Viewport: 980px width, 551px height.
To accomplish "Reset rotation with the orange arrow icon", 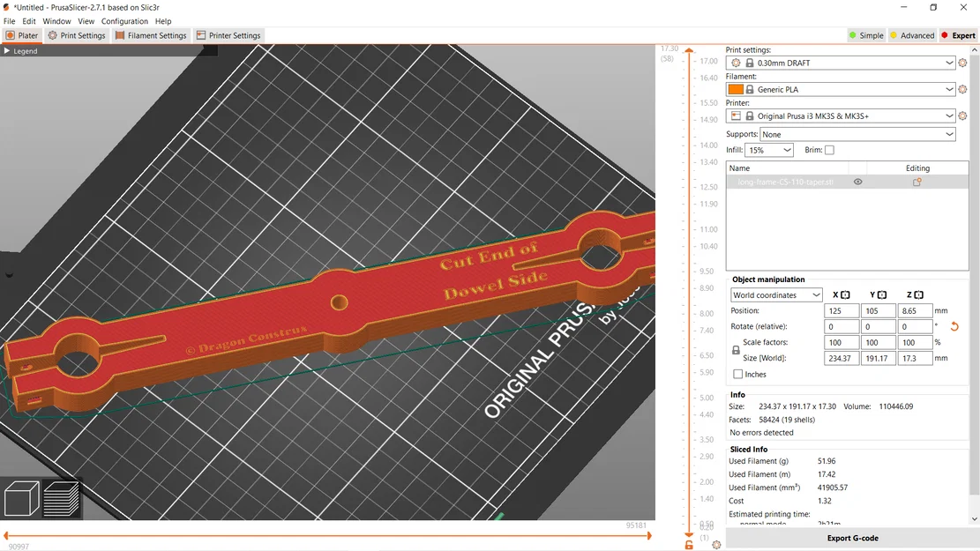I will [954, 326].
